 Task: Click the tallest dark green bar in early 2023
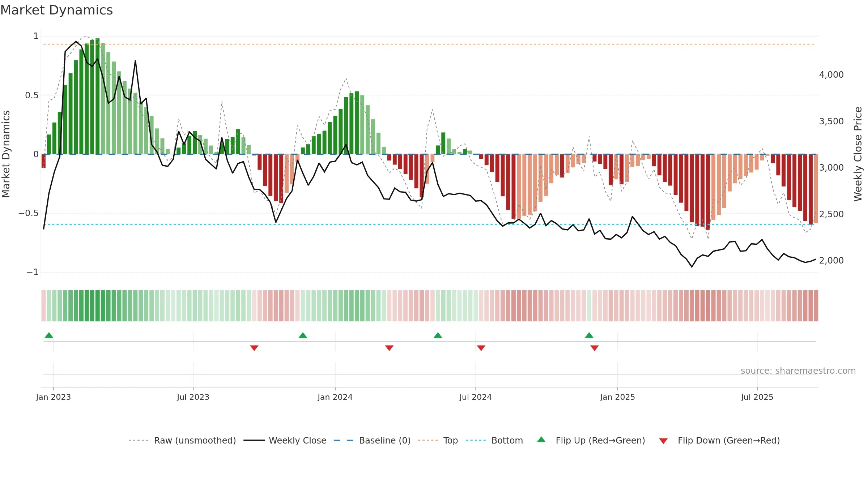[x=98, y=96]
